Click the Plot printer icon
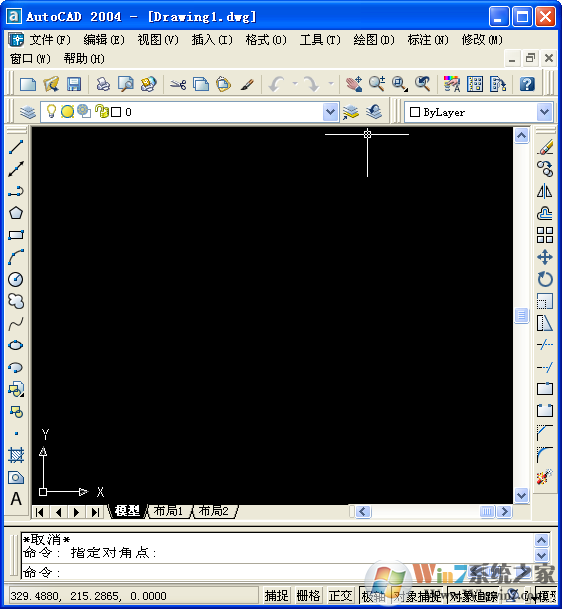562x609 pixels. point(103,84)
